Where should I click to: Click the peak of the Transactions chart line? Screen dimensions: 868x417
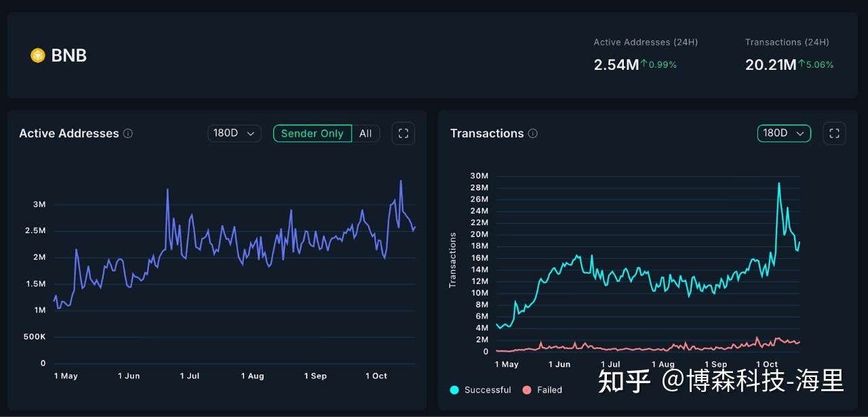click(x=779, y=182)
